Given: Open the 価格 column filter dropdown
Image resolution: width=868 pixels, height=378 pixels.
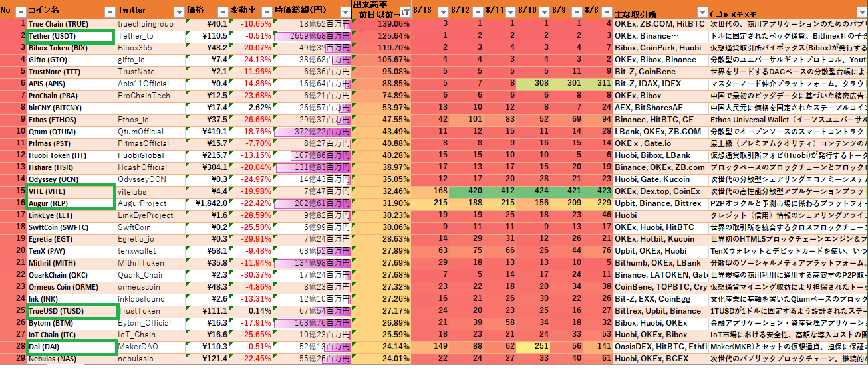Looking at the screenshot, I should tap(221, 12).
